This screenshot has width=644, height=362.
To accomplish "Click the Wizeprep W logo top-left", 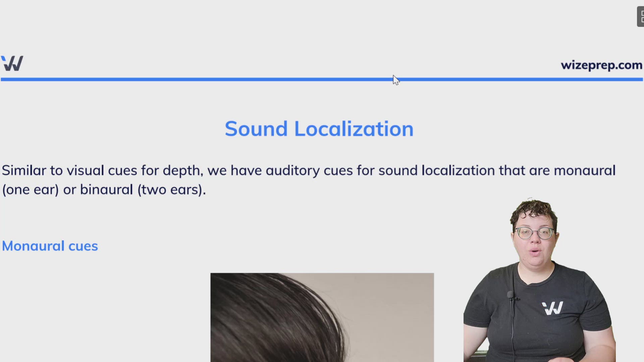I will (12, 63).
